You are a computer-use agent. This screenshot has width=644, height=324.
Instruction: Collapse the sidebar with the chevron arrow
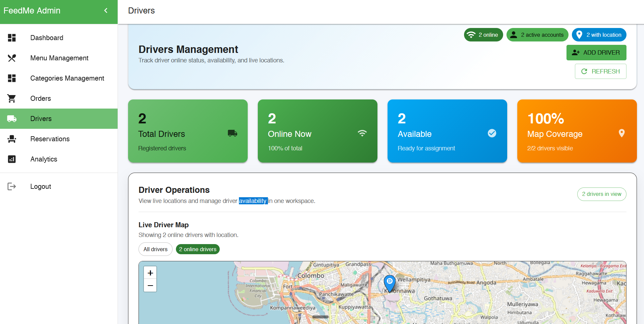pos(106,10)
